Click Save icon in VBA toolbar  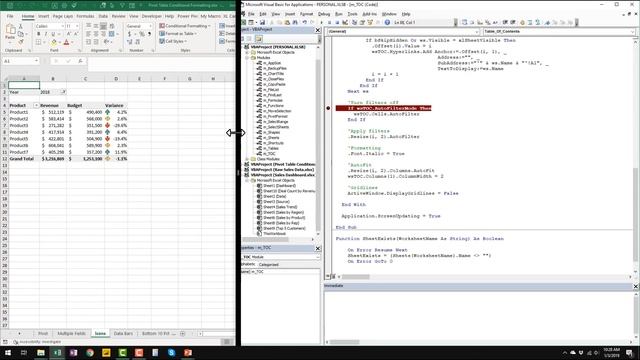tap(262, 22)
